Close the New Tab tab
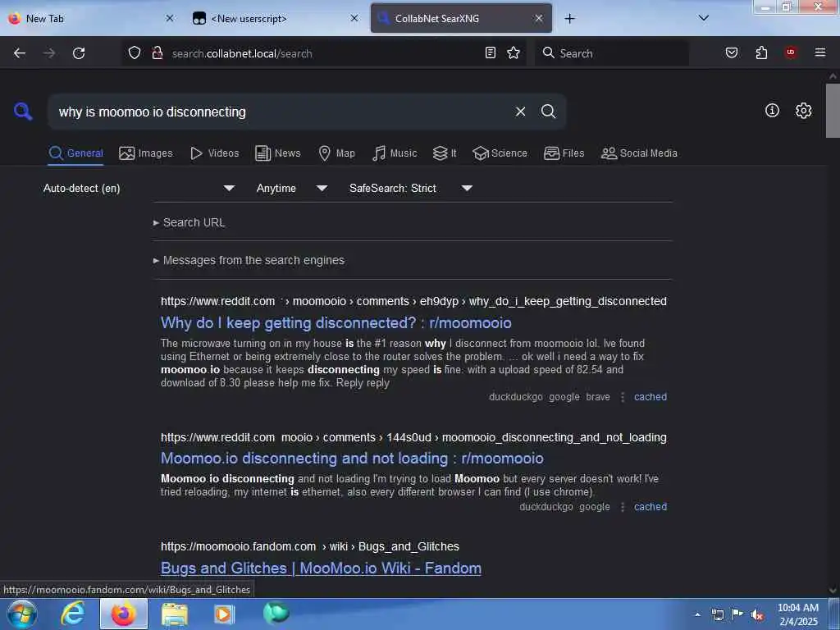The image size is (840, 630). pyautogui.click(x=170, y=18)
